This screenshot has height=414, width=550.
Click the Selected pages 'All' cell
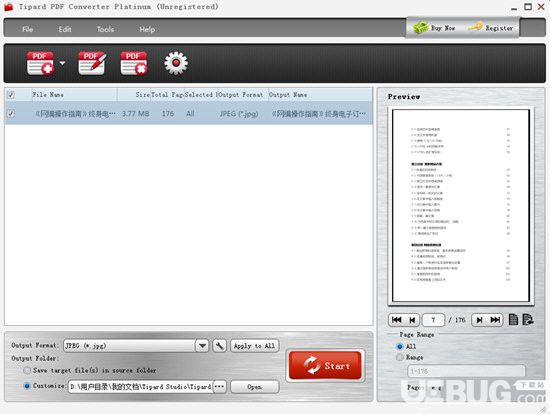coord(190,114)
